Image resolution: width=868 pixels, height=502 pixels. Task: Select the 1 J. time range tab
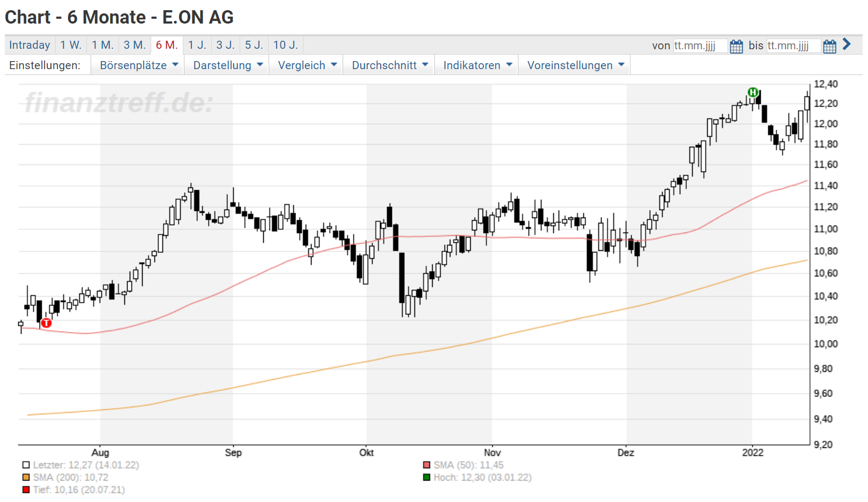[x=197, y=45]
